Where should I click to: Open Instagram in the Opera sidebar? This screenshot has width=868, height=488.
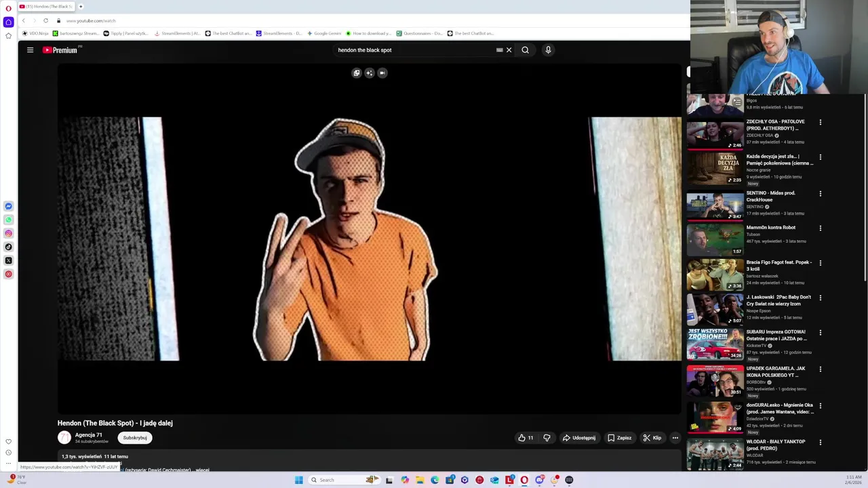point(8,233)
